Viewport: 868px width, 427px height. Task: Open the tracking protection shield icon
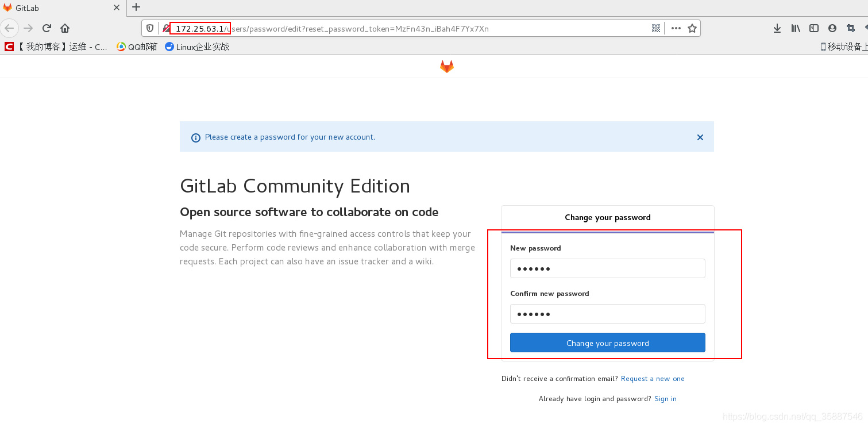point(151,28)
